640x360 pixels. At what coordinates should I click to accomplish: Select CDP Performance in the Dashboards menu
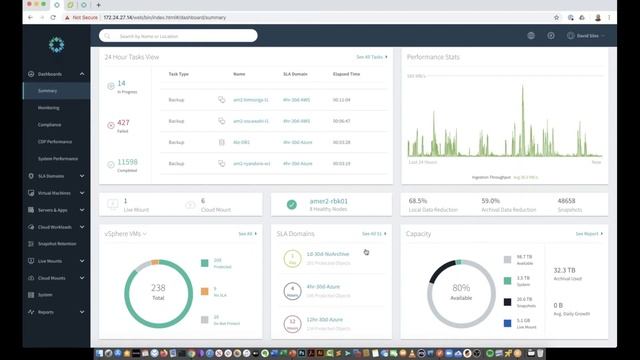55,142
